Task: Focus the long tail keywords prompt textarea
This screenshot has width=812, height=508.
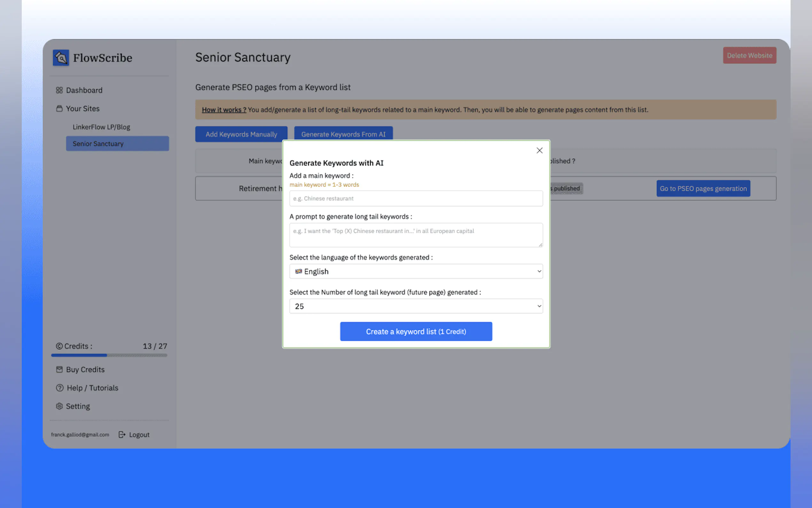Action: (x=416, y=235)
